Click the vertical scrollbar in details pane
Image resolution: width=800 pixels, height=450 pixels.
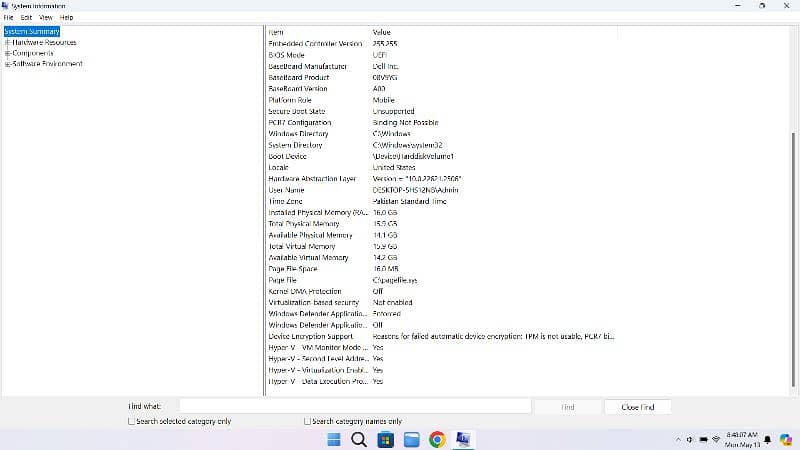click(x=793, y=200)
